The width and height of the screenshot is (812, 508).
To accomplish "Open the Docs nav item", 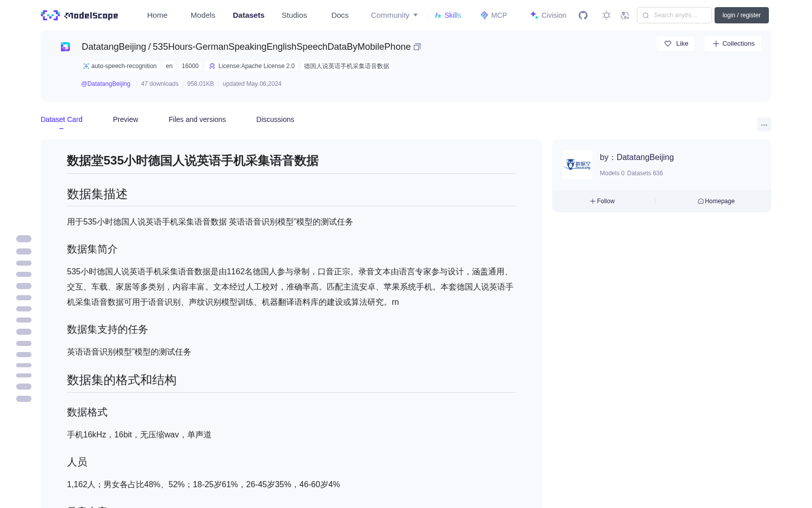I will pyautogui.click(x=340, y=15).
